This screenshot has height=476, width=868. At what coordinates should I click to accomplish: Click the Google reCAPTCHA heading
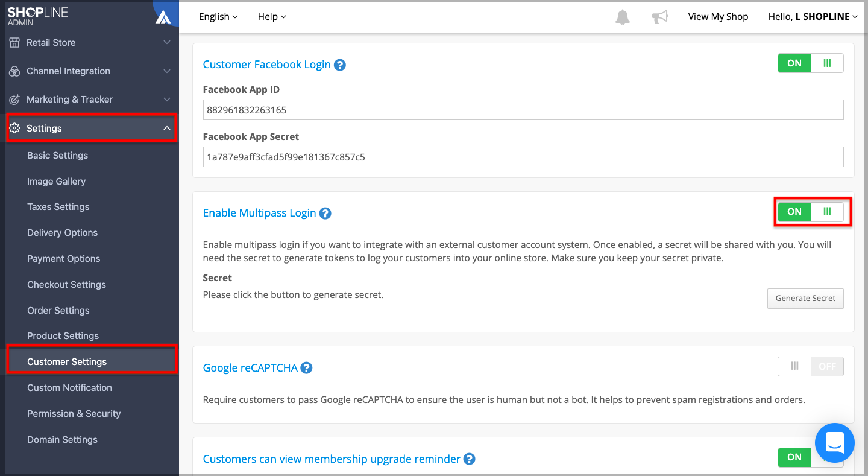250,367
